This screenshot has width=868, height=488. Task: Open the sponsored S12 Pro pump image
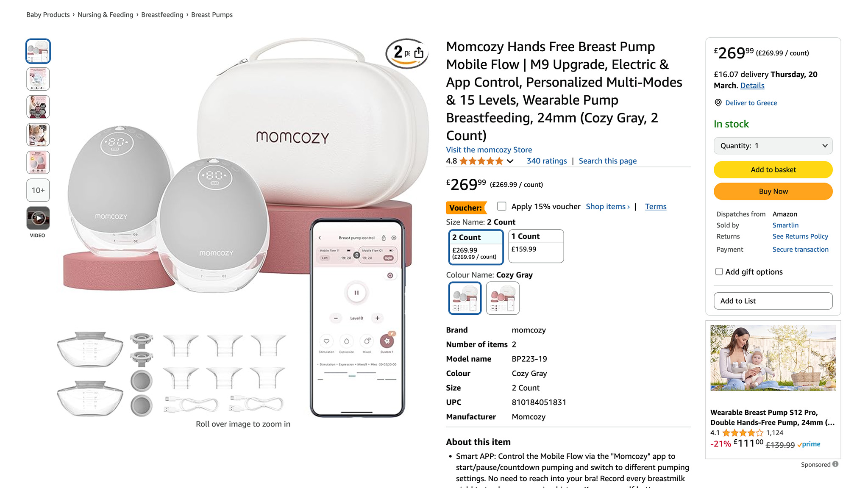(x=773, y=358)
